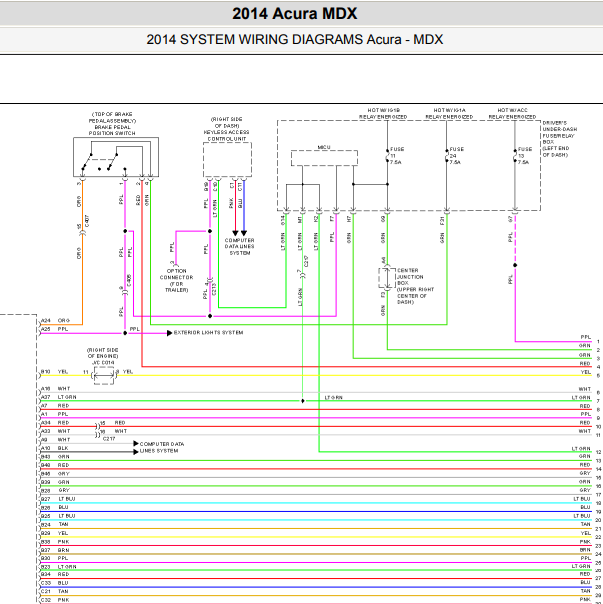
Task: Click the "A1 PPL" pin label
Action: 54,414
